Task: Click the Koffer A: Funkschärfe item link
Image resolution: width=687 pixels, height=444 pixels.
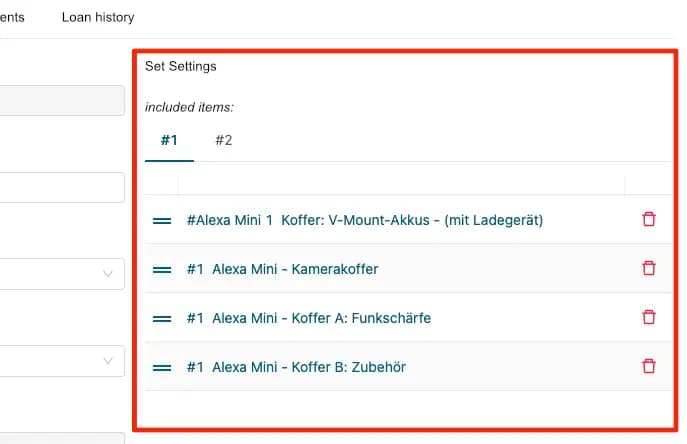Action: click(x=308, y=318)
